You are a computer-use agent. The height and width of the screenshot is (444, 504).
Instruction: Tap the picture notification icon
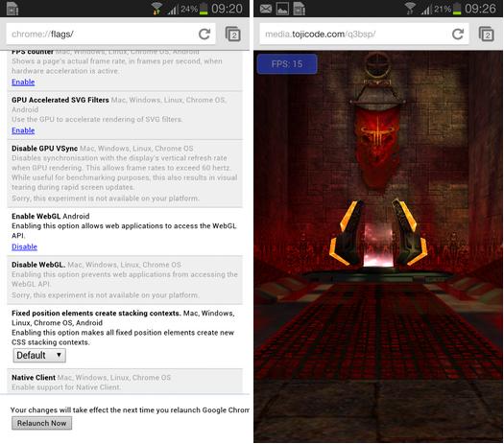pos(282,9)
